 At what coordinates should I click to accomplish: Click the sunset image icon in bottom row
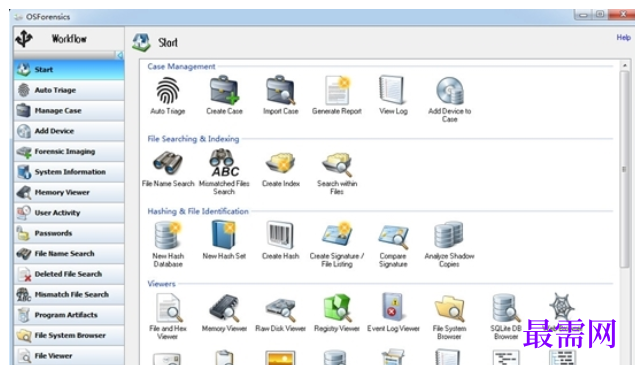click(x=280, y=358)
